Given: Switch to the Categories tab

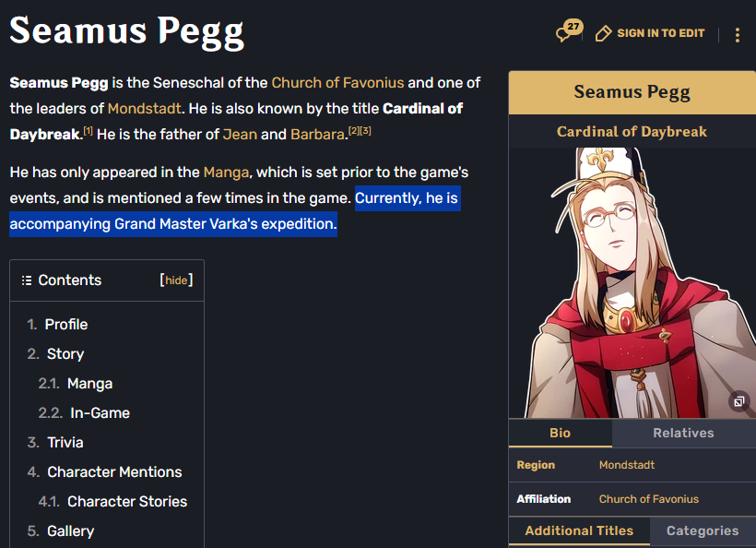Looking at the screenshot, I should [703, 530].
